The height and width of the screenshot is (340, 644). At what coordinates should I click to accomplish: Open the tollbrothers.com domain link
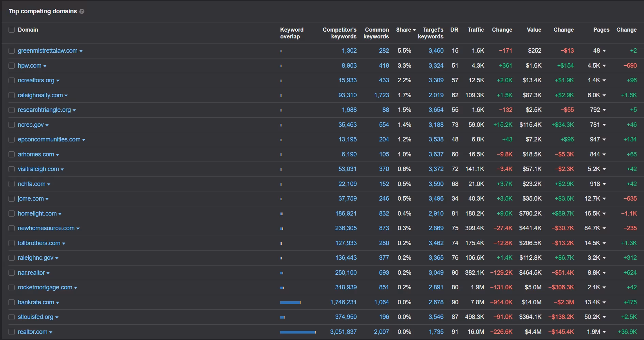tap(39, 243)
